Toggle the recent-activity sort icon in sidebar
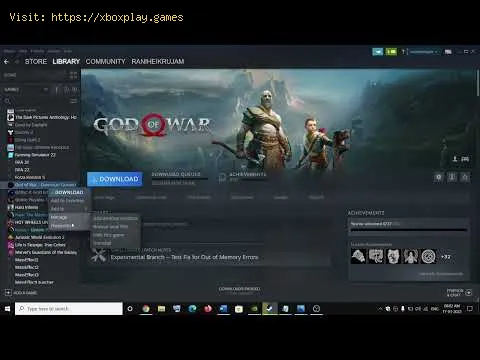480x360 pixels. (x=66, y=89)
